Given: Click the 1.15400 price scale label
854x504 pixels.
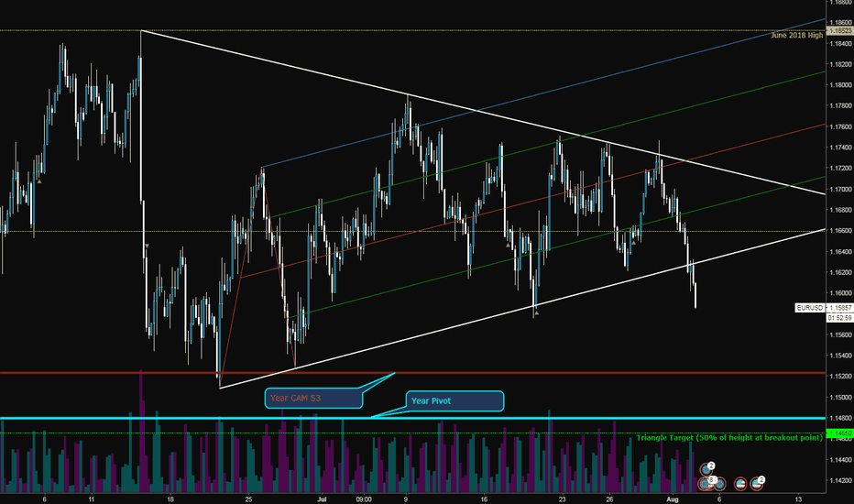Looking at the screenshot, I should [x=841, y=356].
